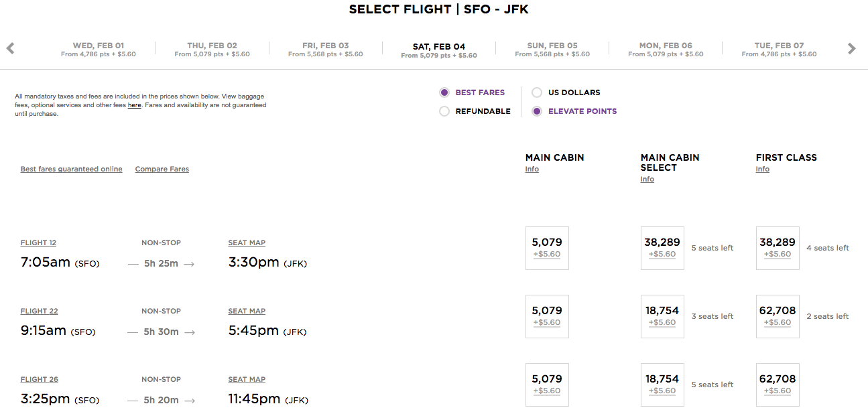Image resolution: width=868 pixels, height=414 pixels.
Task: Open First Class Info link
Action: click(x=762, y=169)
